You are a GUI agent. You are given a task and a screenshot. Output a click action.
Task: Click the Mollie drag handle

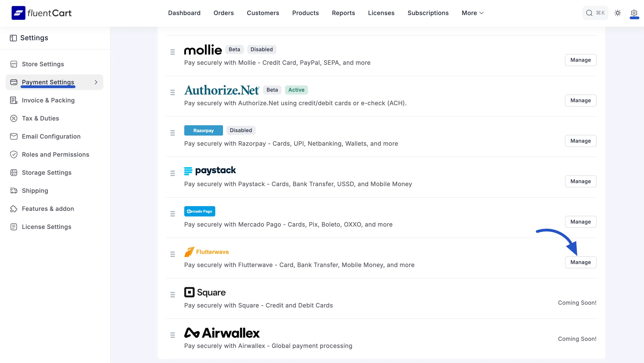(x=172, y=52)
